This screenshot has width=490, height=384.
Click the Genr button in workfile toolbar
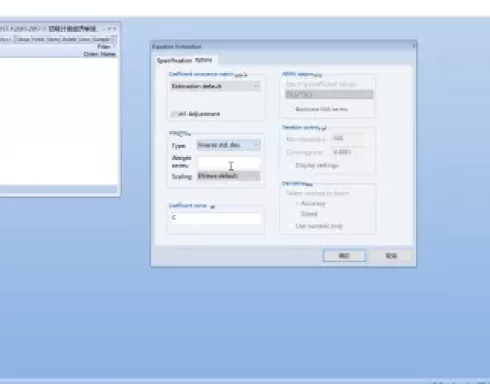(x=85, y=39)
